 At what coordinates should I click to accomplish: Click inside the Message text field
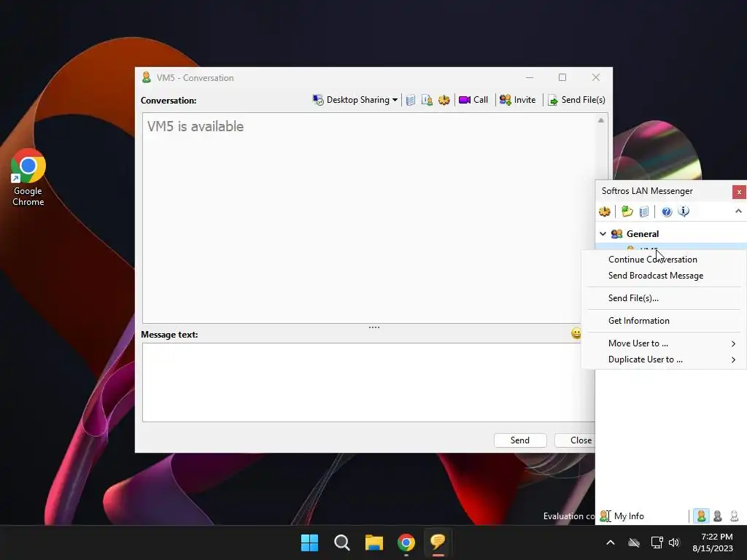pos(368,382)
